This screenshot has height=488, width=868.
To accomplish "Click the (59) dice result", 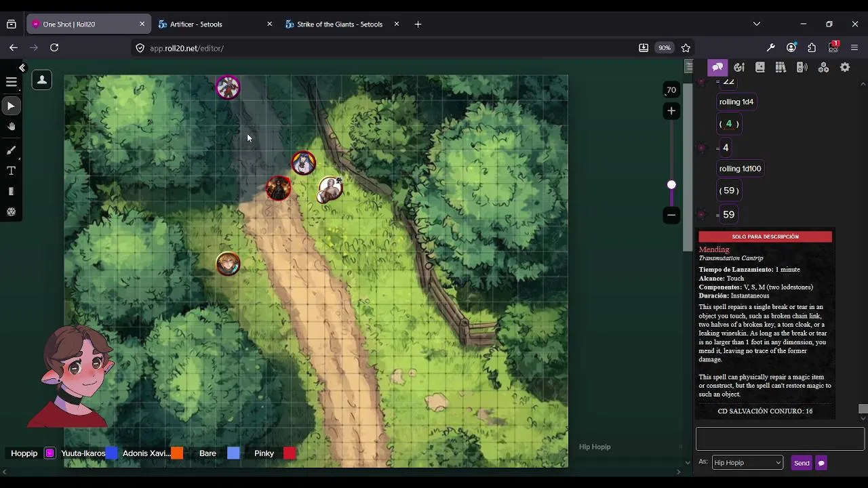I will coord(729,190).
